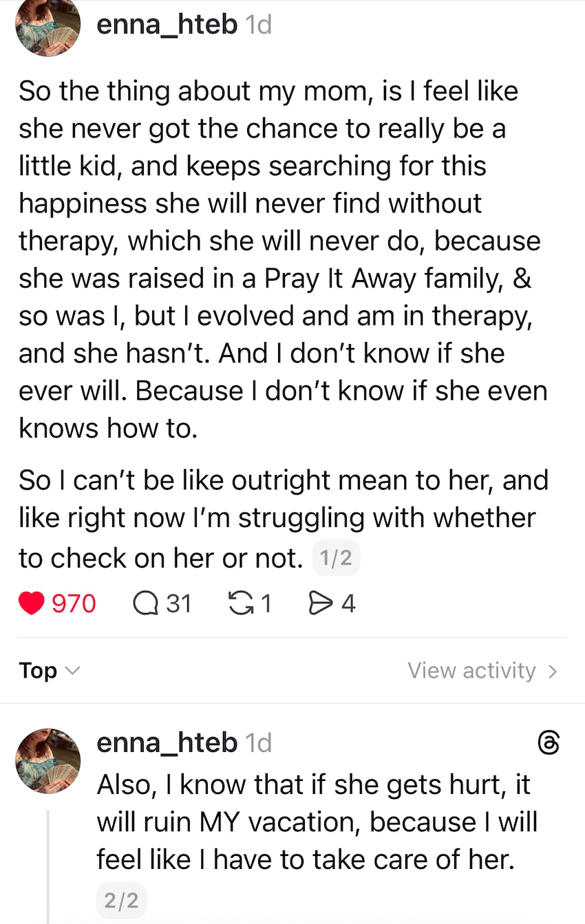Like the post with the red heart icon
Image resolution: width=585 pixels, height=924 pixels.
click(31, 603)
